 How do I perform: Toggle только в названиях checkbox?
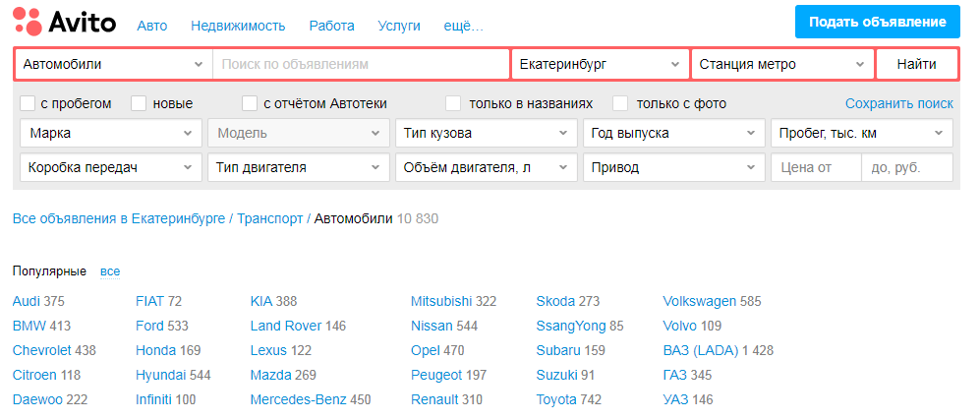(x=453, y=103)
